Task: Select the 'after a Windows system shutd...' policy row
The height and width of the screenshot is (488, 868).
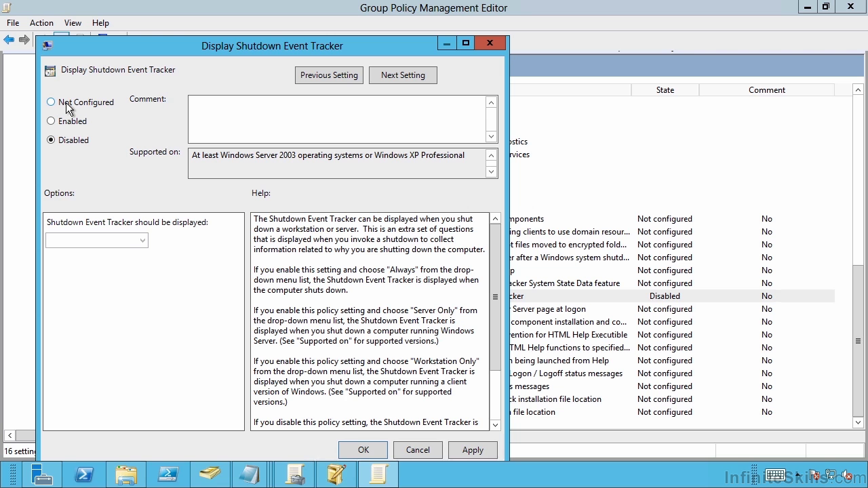Action: (x=671, y=258)
